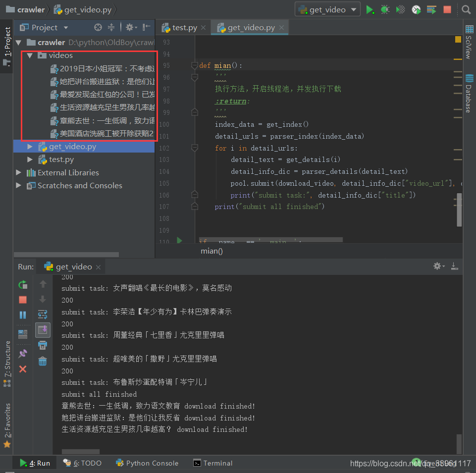Select file starting with 章熊去世
The height and width of the screenshot is (473, 476).
click(x=103, y=120)
